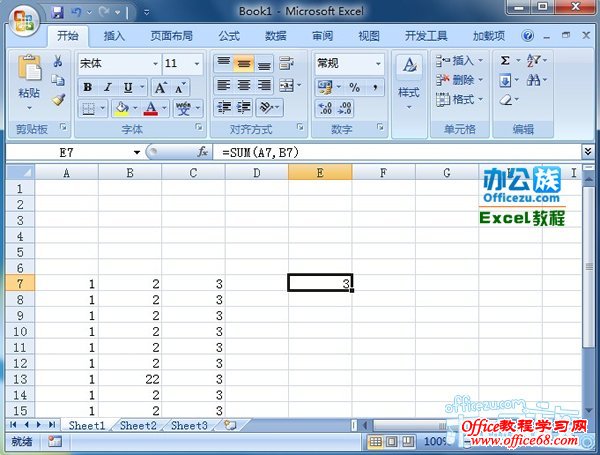Cut selection with the scissors icon
Image resolution: width=600 pixels, height=455 pixels.
pyautogui.click(x=58, y=61)
